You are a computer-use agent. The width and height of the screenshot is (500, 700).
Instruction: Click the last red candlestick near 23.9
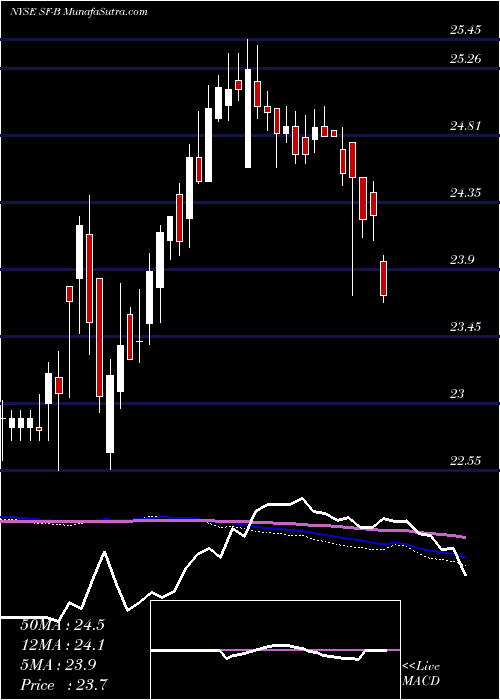click(x=383, y=279)
